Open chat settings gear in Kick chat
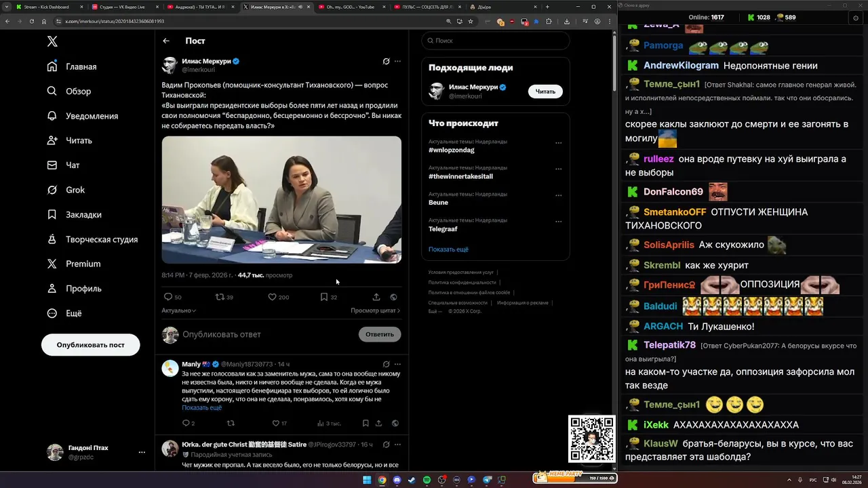868x488 pixels. click(x=855, y=18)
